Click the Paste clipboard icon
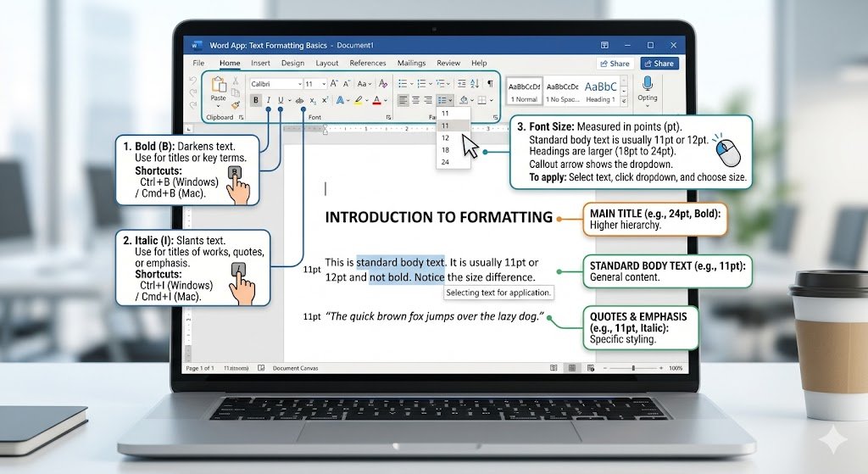 219,84
